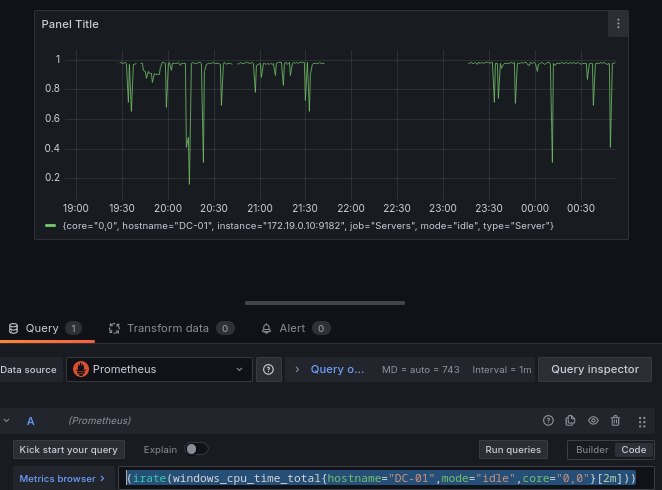This screenshot has height=490, width=662.
Task: Click the 0.6 y-axis label
Action: click(52, 118)
